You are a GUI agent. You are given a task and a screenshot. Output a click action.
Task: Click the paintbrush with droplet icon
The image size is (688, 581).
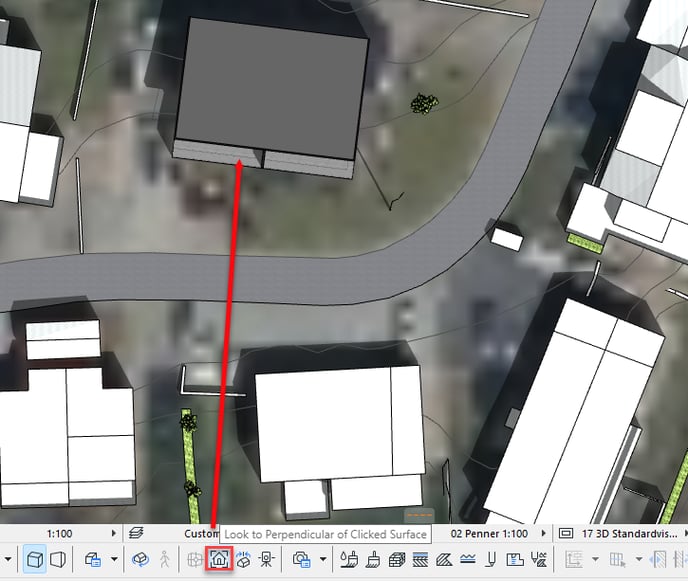coord(348,559)
